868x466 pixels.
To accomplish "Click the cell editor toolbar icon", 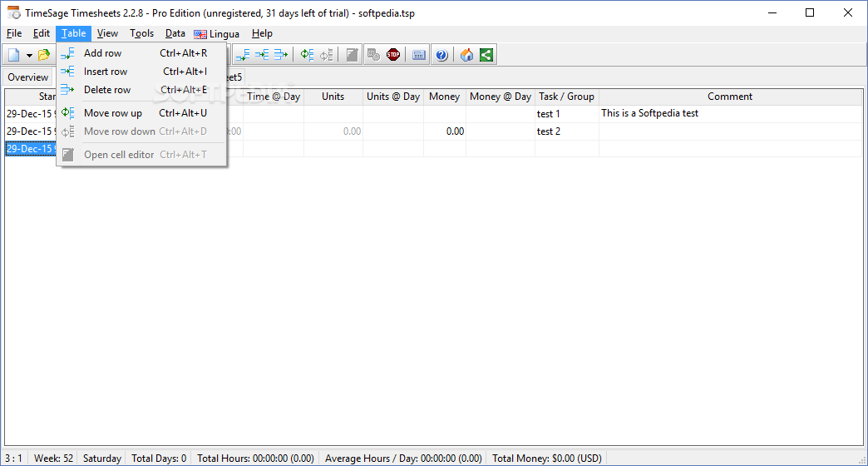I will (352, 55).
